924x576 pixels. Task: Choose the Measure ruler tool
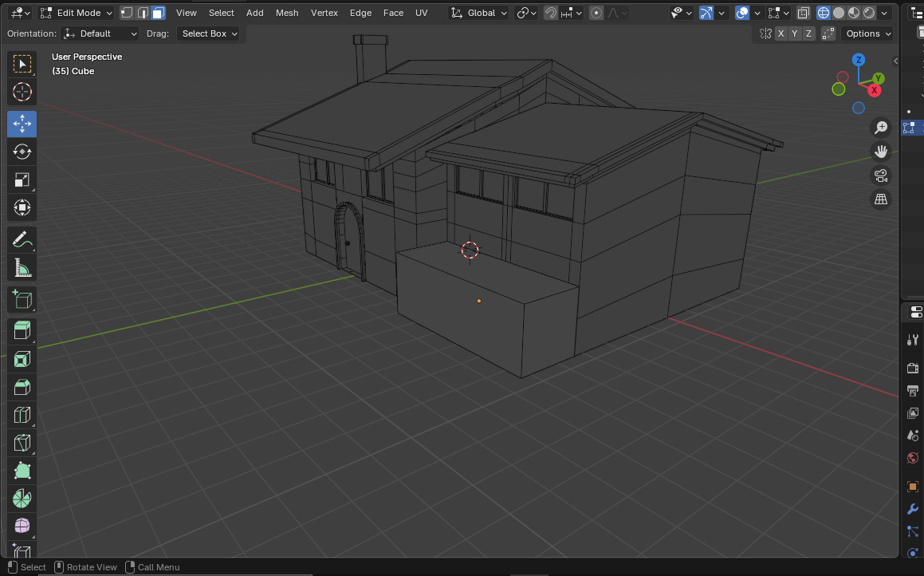pyautogui.click(x=22, y=268)
